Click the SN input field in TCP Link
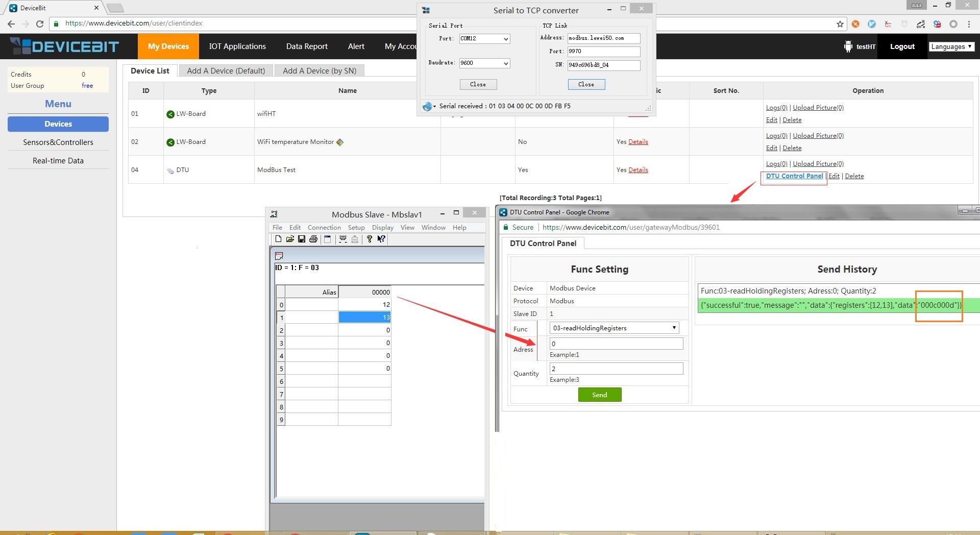Screen dimensions: 980x535 tap(604, 65)
